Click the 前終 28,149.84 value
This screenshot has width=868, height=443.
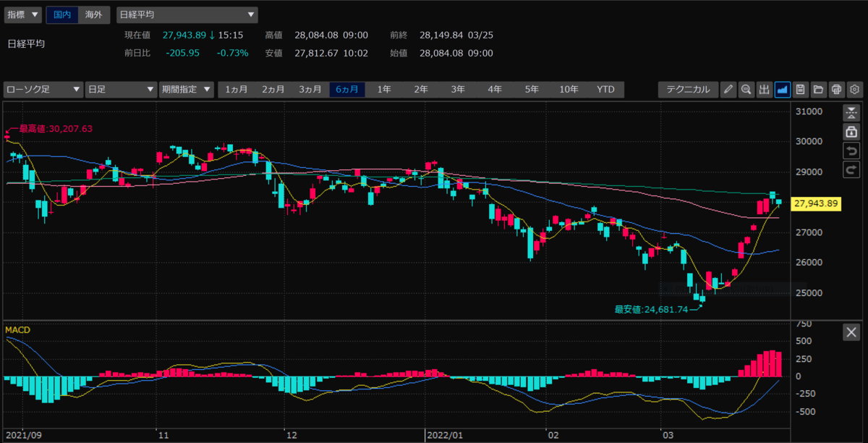click(442, 35)
